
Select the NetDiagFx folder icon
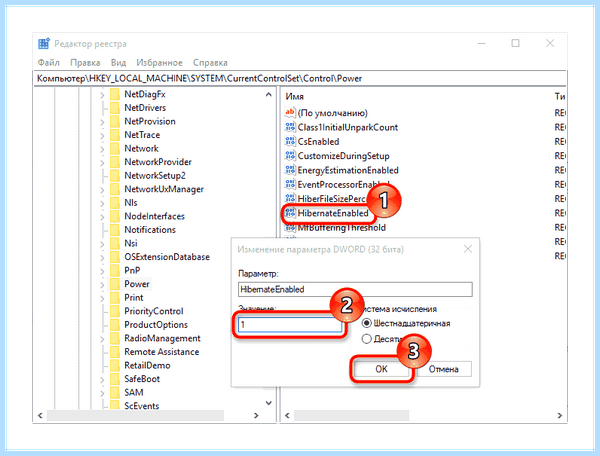[x=115, y=94]
